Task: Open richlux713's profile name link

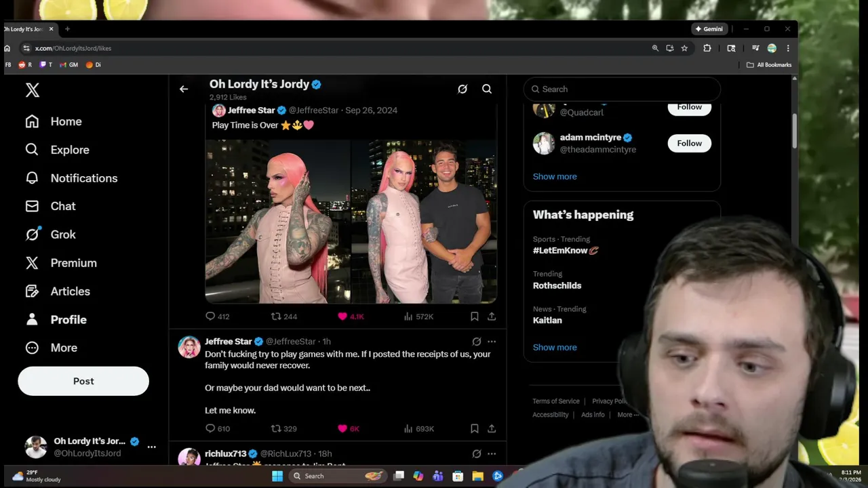Action: 226,453
